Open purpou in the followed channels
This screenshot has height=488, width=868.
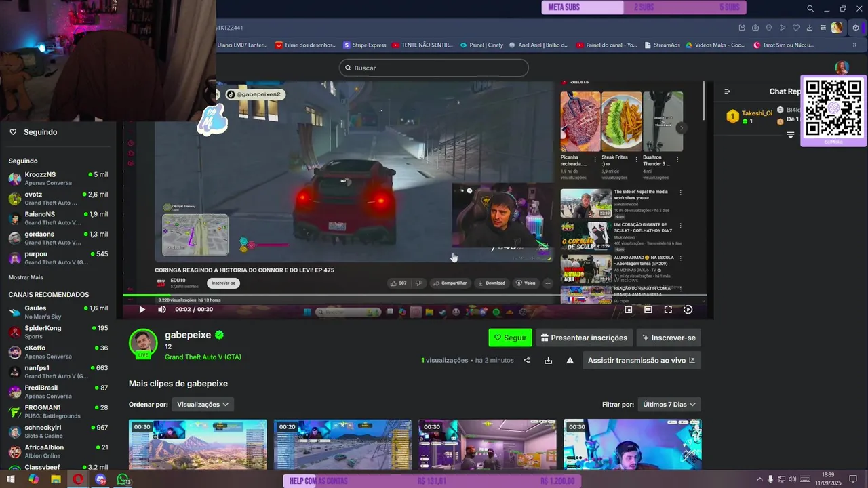tap(58, 258)
